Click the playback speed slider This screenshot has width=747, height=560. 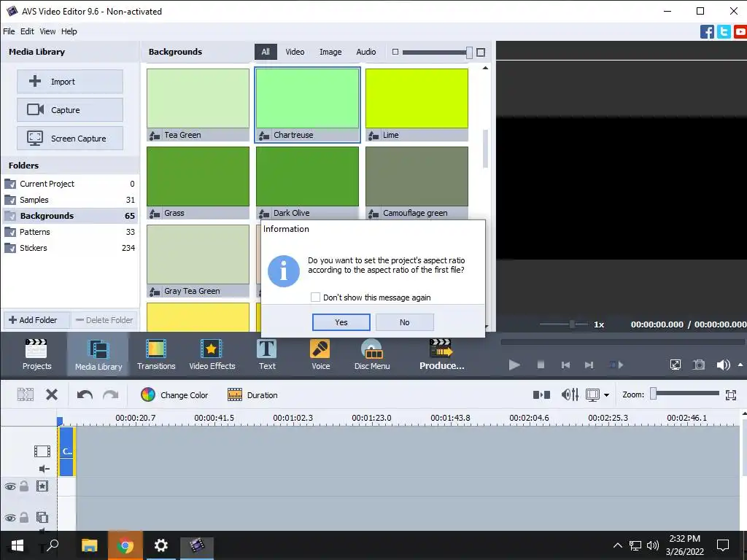click(x=564, y=324)
